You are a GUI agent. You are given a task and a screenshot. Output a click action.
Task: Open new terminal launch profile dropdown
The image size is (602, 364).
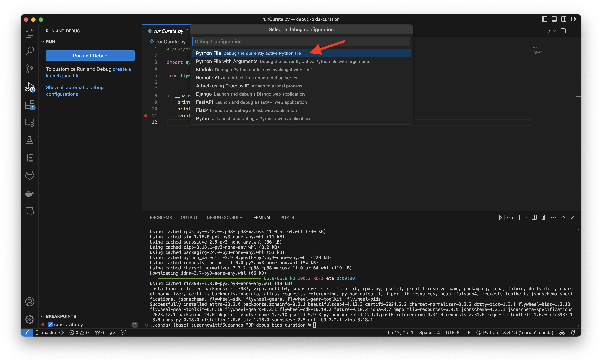coord(525,217)
